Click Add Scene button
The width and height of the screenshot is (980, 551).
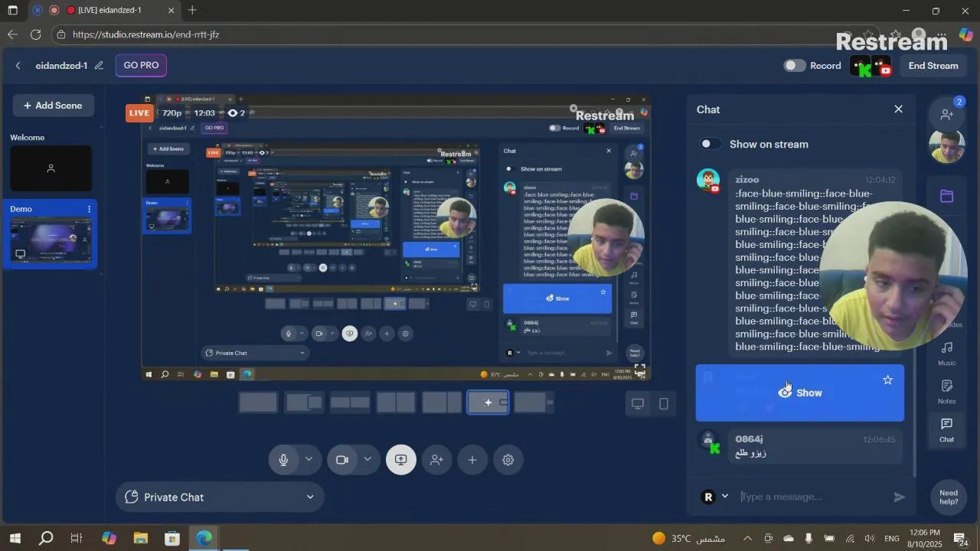54,106
